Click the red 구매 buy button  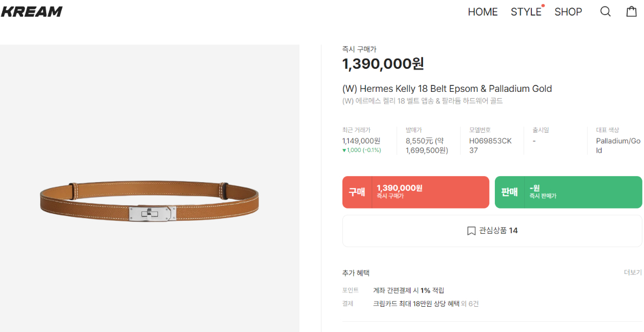coord(416,192)
